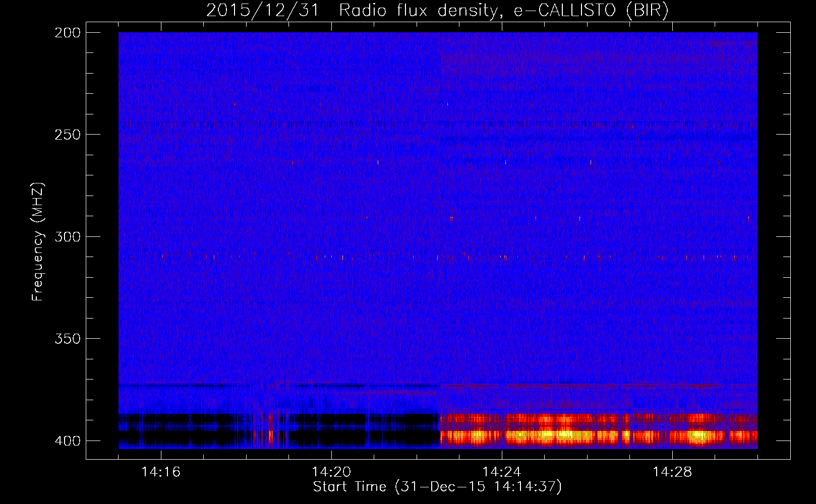Click the frequency tick label "250"

click(x=67, y=135)
